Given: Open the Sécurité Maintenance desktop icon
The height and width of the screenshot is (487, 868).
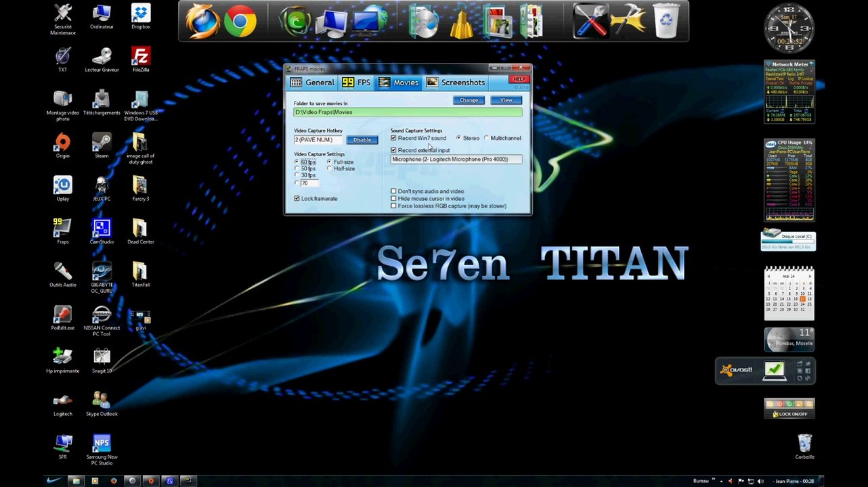Looking at the screenshot, I should click(x=63, y=19).
